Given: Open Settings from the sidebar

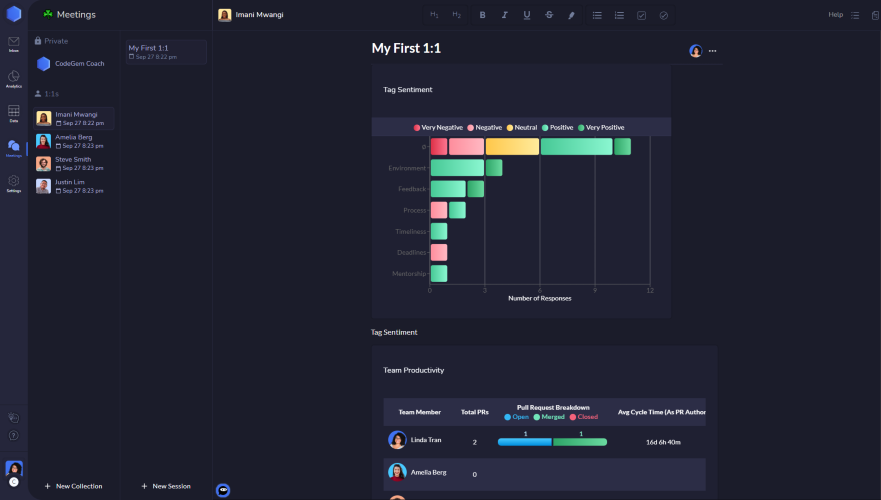Looking at the screenshot, I should [x=13, y=183].
